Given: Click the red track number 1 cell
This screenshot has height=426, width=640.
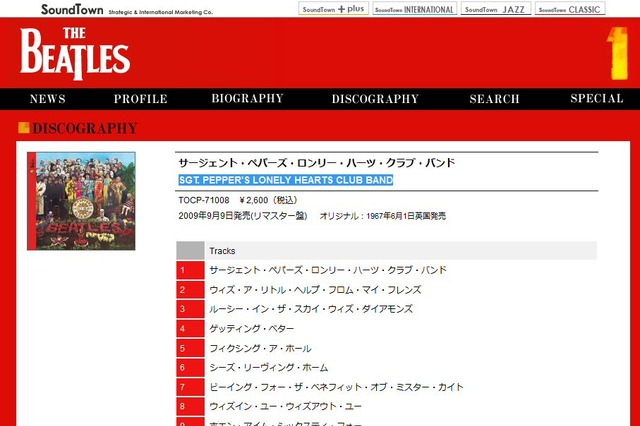Looking at the screenshot, I should click(x=190, y=270).
